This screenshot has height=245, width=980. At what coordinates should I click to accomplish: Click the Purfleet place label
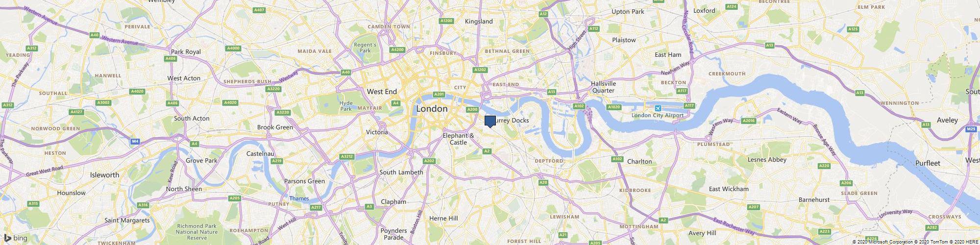928,163
